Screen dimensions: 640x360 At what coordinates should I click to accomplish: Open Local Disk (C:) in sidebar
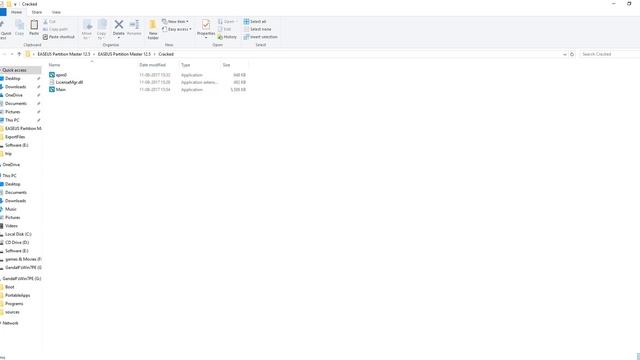click(18, 234)
